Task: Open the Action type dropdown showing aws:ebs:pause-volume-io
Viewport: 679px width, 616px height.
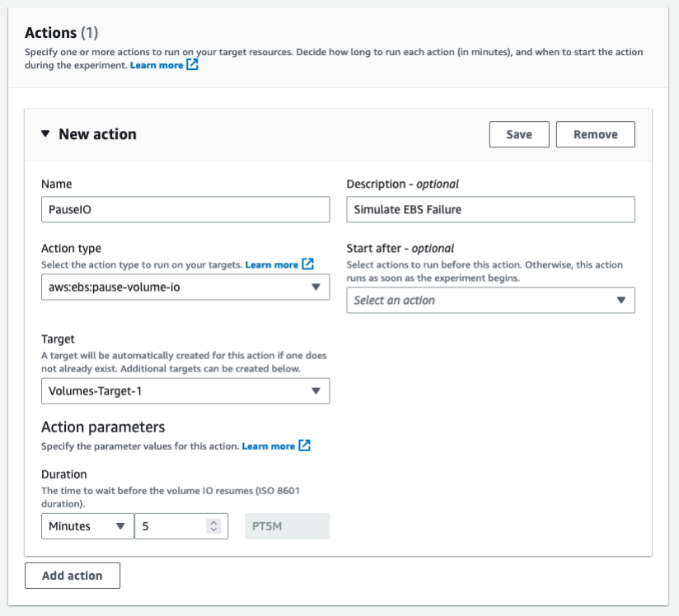Action: click(185, 287)
